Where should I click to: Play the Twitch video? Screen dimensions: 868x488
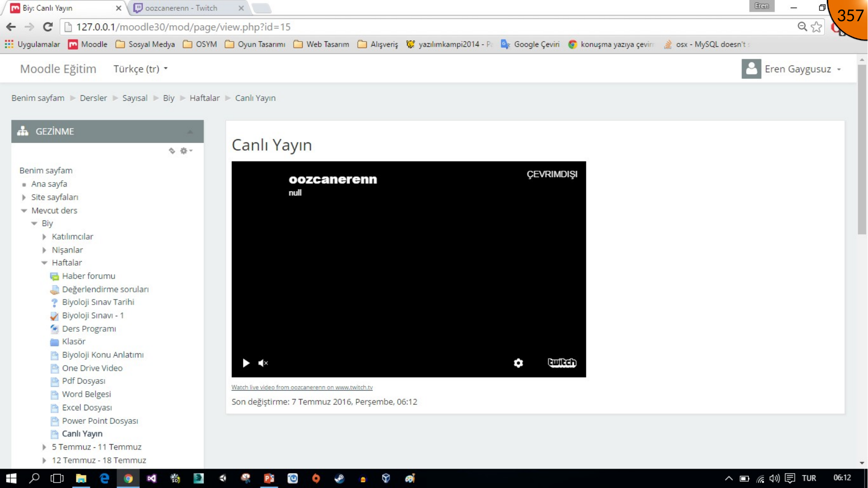(246, 363)
